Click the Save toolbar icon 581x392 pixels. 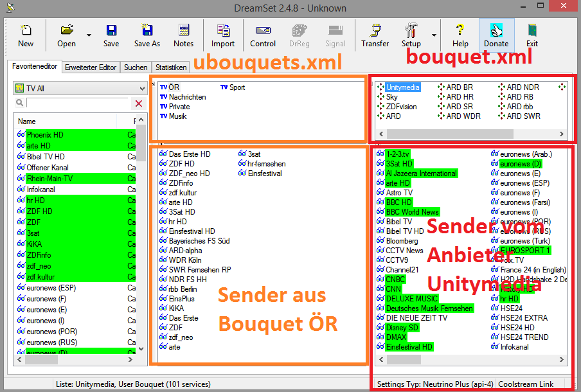tap(111, 35)
